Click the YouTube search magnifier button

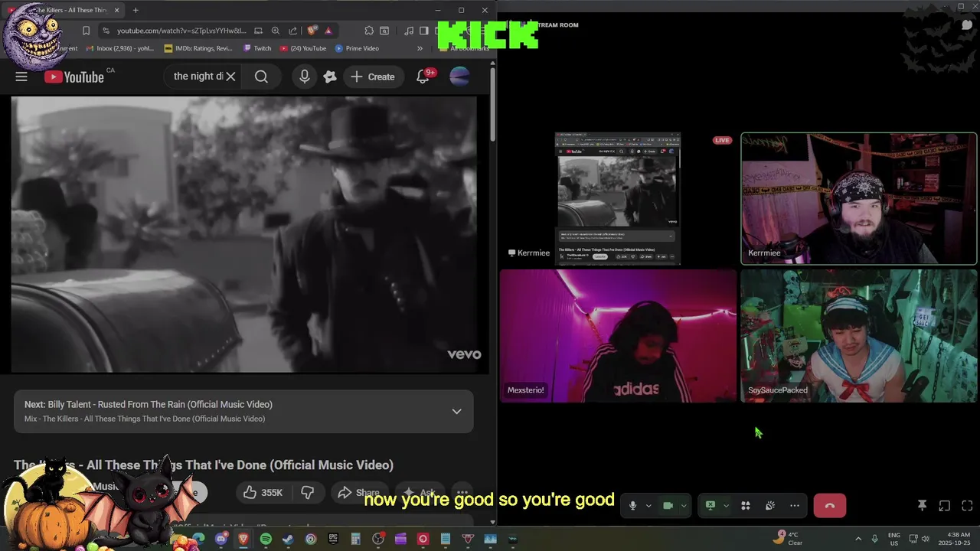pyautogui.click(x=261, y=77)
